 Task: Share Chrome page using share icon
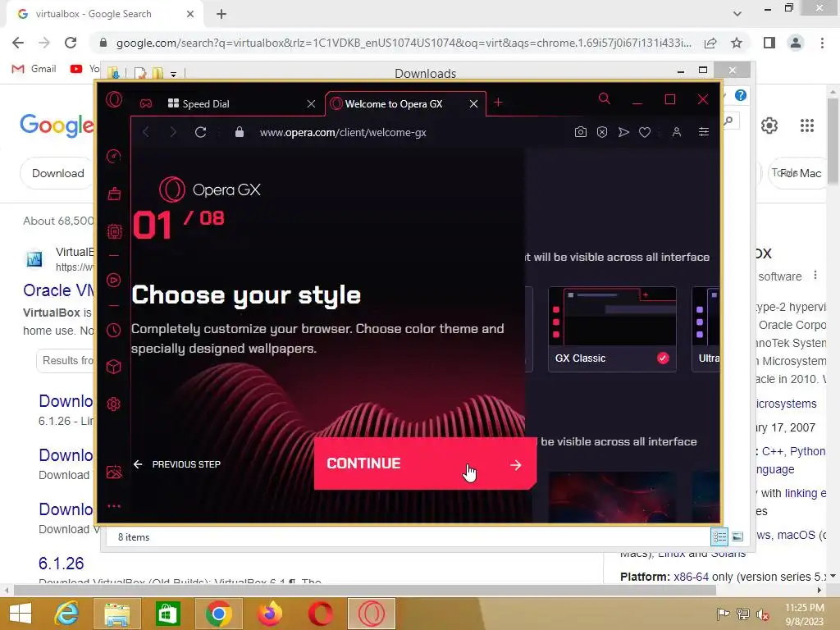click(710, 43)
